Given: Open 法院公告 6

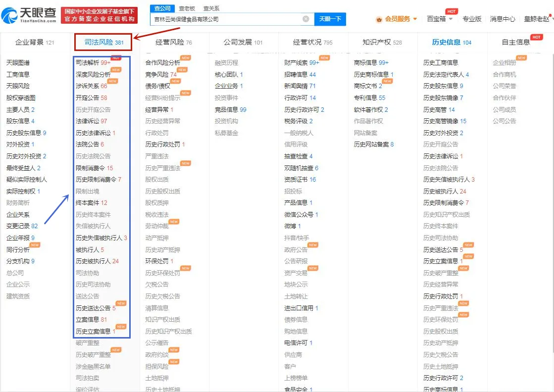Looking at the screenshot, I should (90, 145).
